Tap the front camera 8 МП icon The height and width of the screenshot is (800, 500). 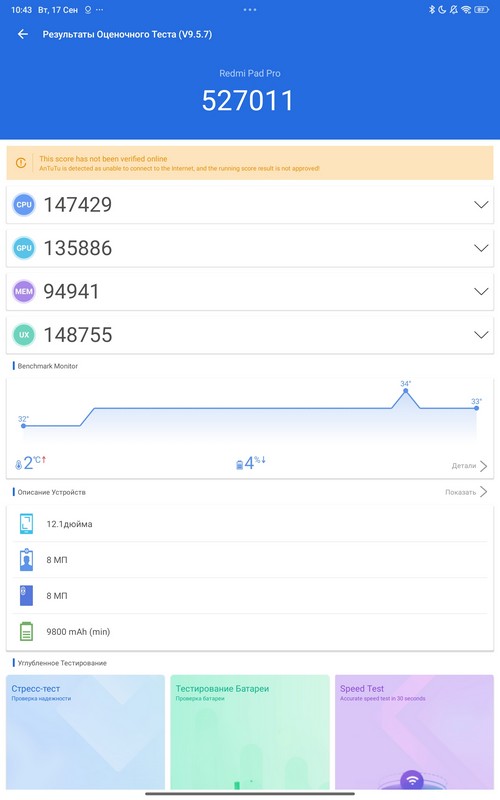26,560
